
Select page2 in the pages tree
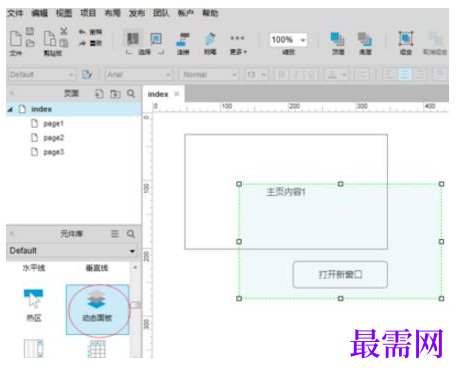click(54, 138)
